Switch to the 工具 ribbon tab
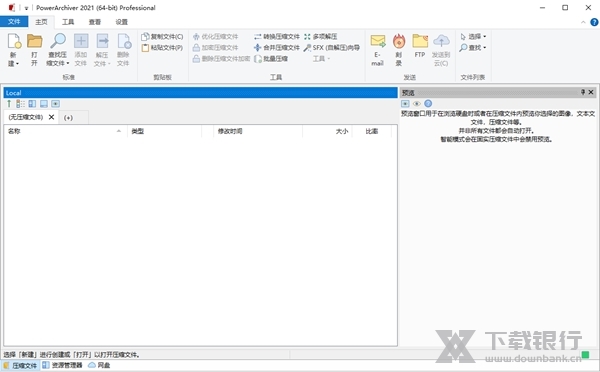This screenshot has width=600, height=372. pyautogui.click(x=68, y=22)
